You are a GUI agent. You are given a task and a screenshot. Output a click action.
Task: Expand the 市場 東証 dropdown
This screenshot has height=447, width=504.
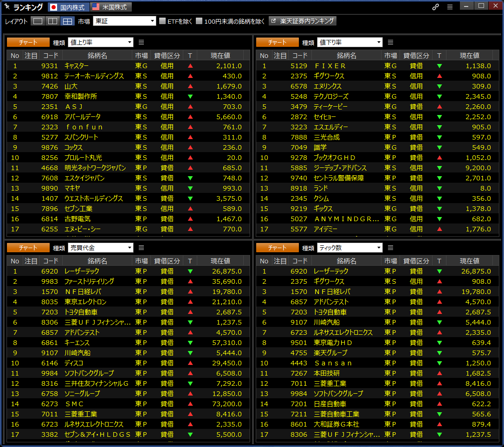pyautogui.click(x=124, y=21)
